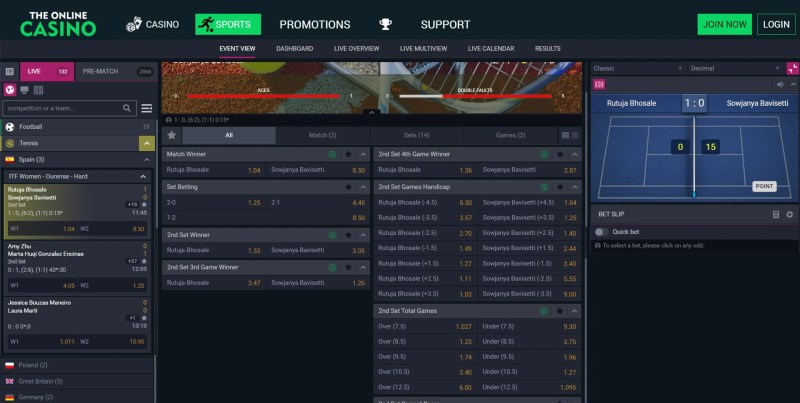The height and width of the screenshot is (403, 800).
Task: Collapse the Tennis sport section
Action: 146,143
